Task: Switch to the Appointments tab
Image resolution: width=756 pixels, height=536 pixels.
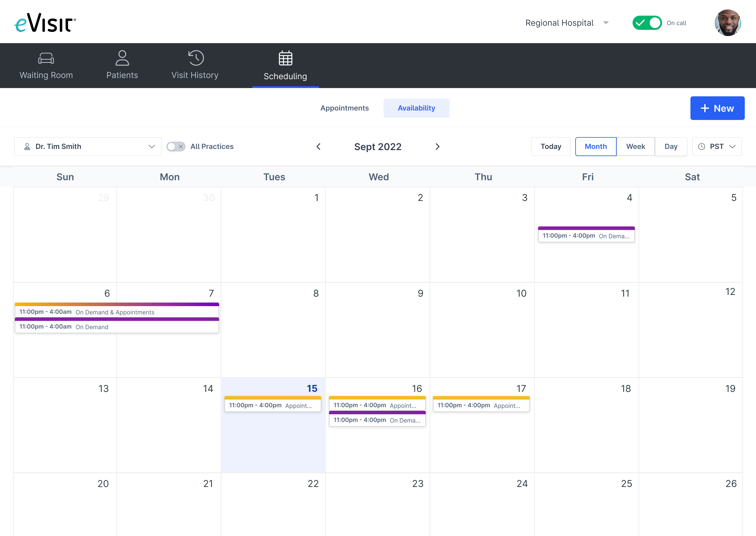Action: [344, 108]
